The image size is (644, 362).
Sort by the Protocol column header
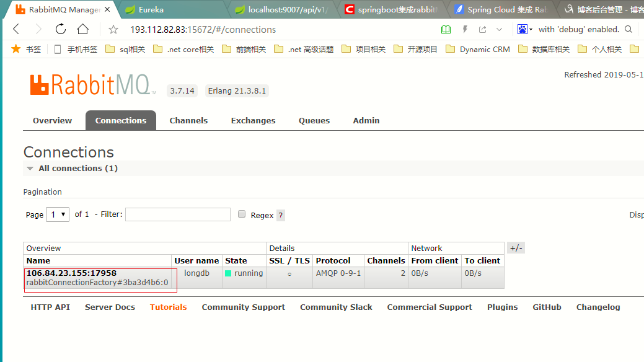pyautogui.click(x=333, y=260)
